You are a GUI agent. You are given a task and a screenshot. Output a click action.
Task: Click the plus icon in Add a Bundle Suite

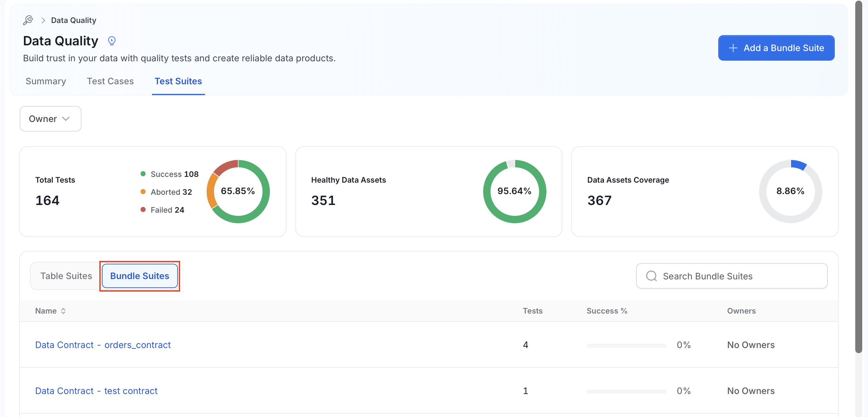coord(733,48)
